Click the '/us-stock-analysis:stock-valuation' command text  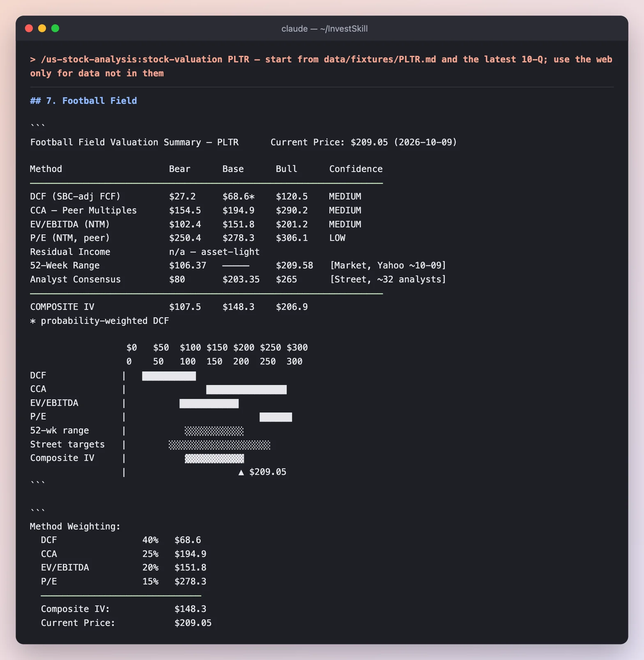[x=131, y=60]
